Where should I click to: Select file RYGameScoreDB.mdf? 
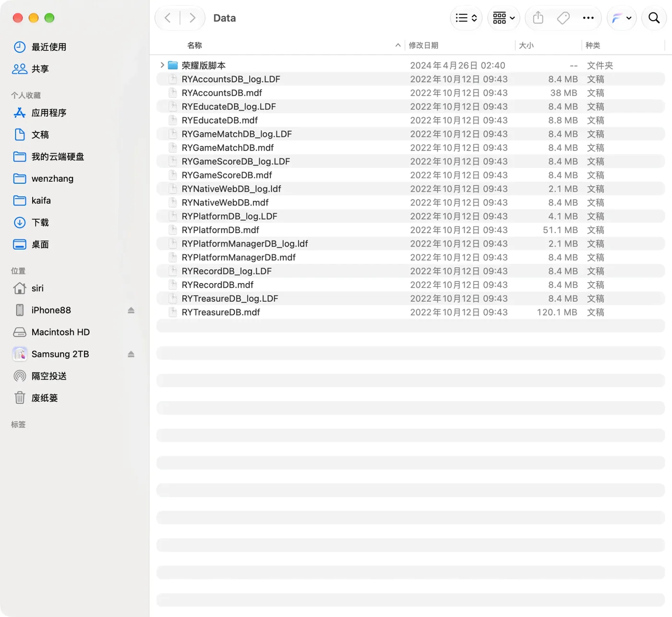click(x=410, y=175)
